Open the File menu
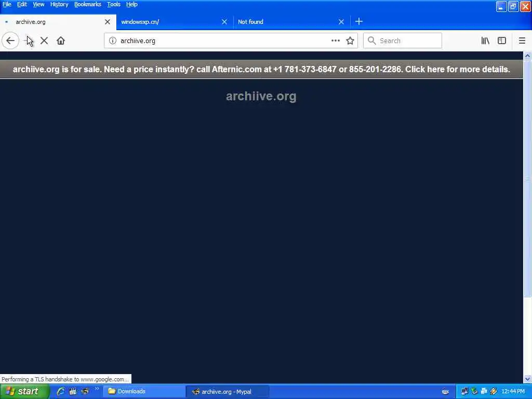Viewport: 532px width, 399px height. click(x=7, y=4)
